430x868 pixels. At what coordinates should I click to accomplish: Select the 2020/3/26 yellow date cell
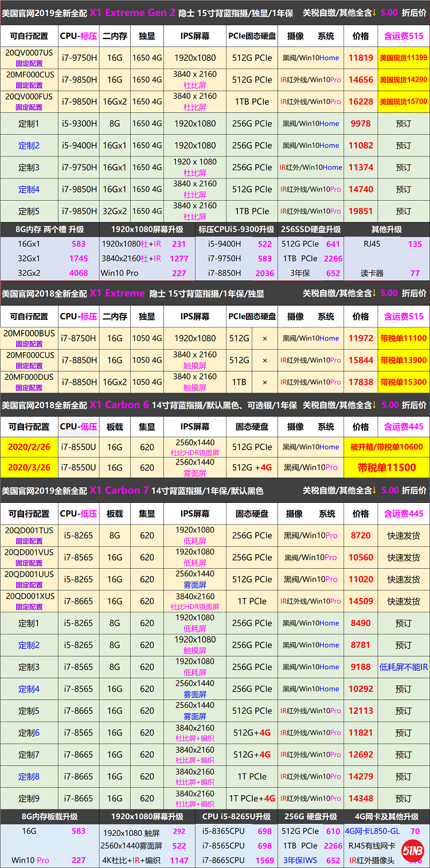point(29,467)
